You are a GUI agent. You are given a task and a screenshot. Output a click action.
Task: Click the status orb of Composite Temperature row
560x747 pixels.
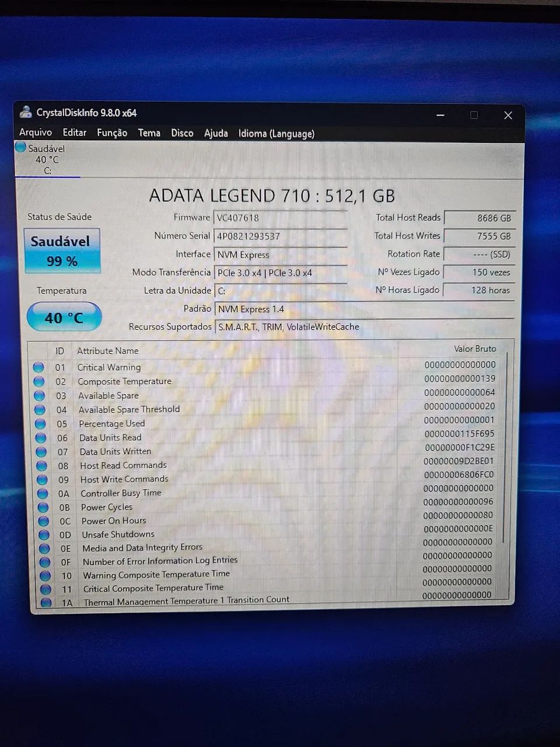(39, 381)
